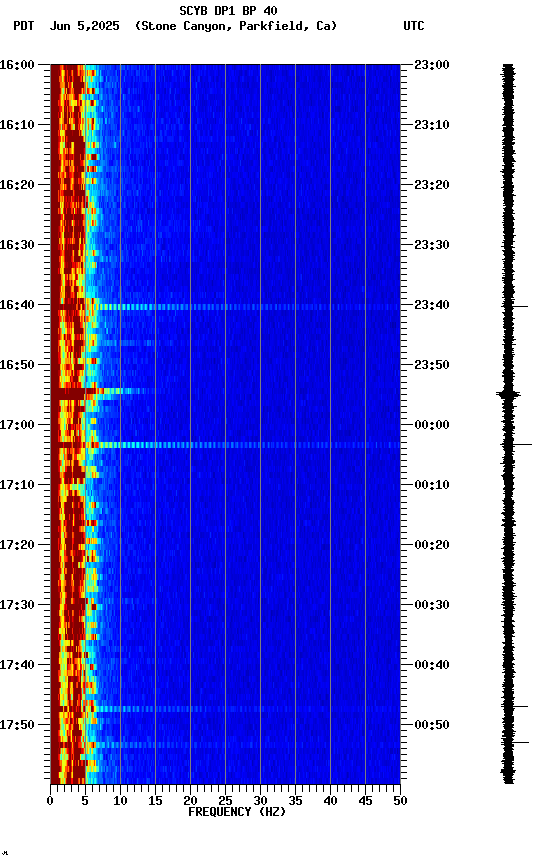552x864 pixels.
Task: Click the '00:50' UTC time label
Action: pyautogui.click(x=432, y=725)
